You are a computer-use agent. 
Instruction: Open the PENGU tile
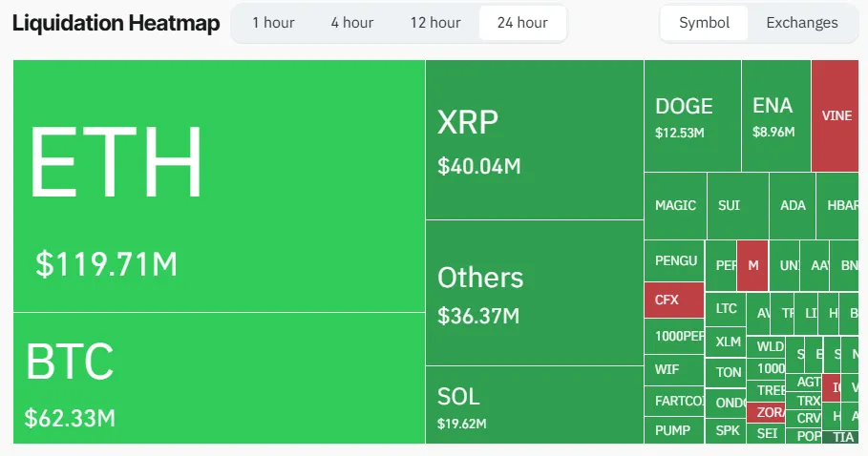[675, 260]
